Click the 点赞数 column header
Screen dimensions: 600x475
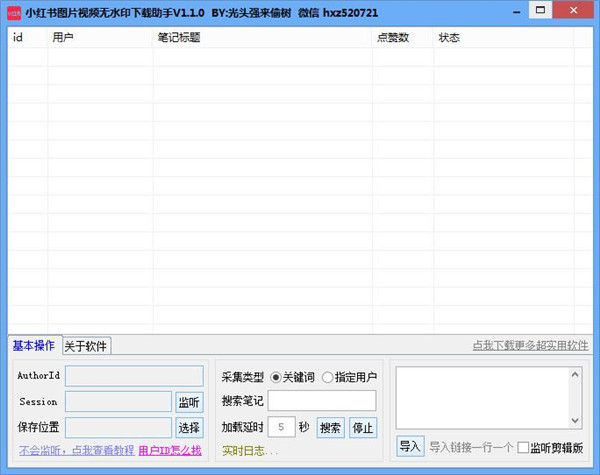[393, 38]
